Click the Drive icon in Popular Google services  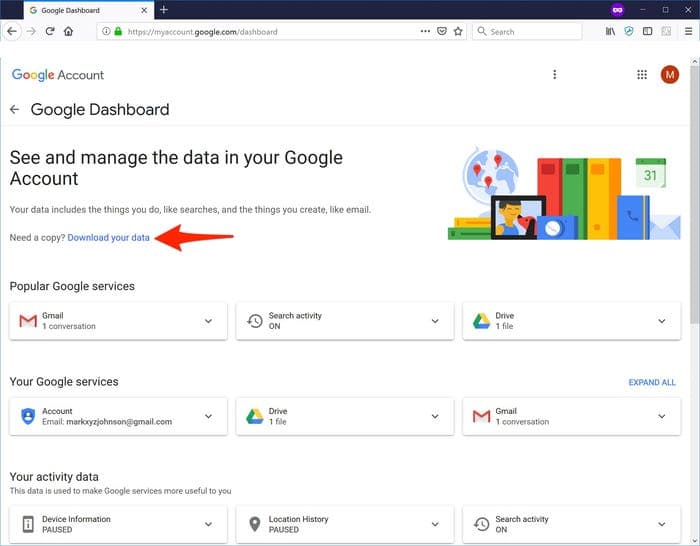pos(481,321)
